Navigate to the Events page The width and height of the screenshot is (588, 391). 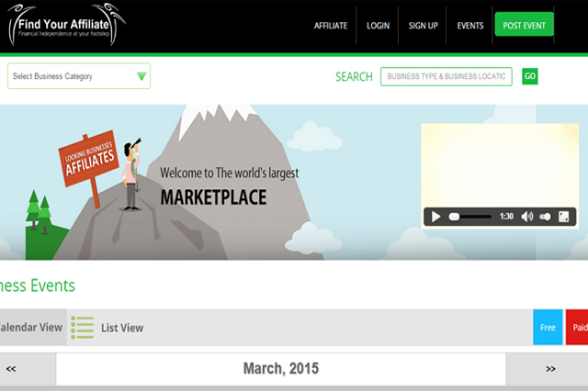[470, 26]
